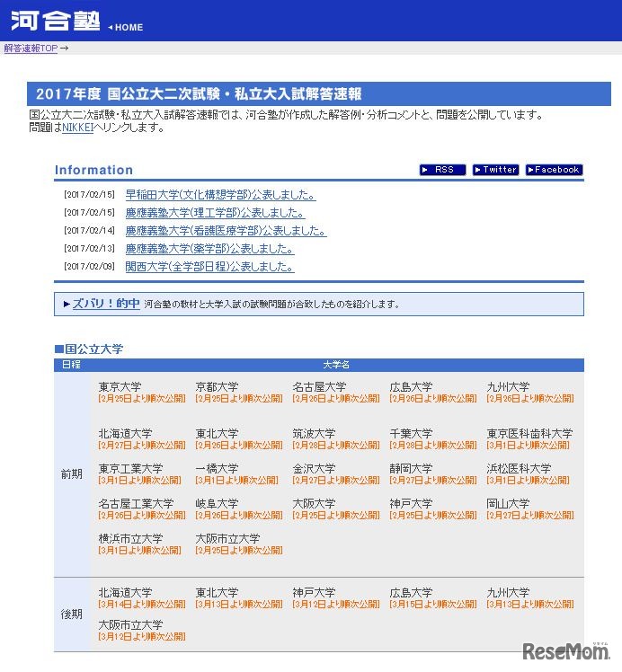Click 北海道大学 in 後期 section
622x672 pixels.
point(125,593)
